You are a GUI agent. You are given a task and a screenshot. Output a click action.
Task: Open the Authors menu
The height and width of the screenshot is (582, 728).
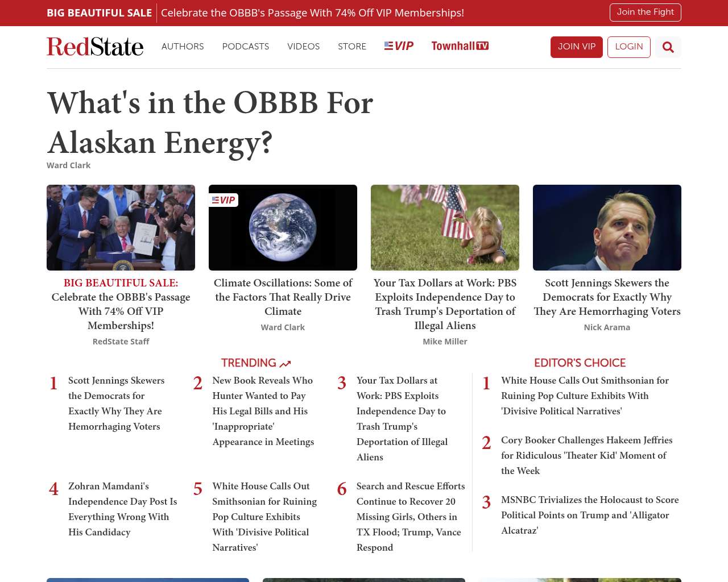coord(183,47)
